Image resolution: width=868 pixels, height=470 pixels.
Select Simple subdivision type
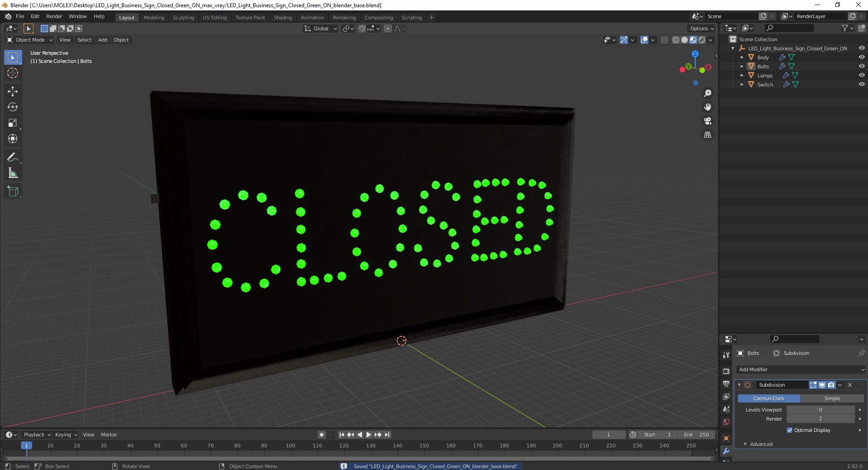[x=832, y=398]
